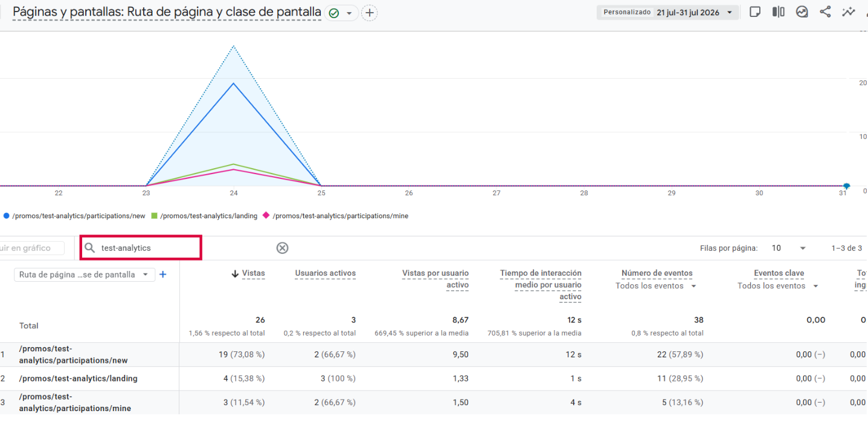Open the compare data columns icon
868x422 pixels.
(778, 12)
